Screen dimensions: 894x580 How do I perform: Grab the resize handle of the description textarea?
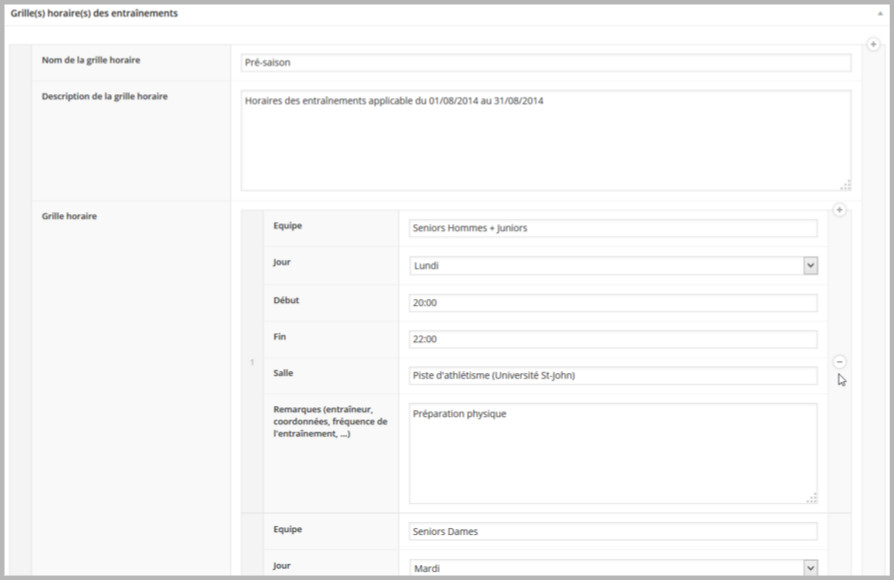pyautogui.click(x=846, y=185)
